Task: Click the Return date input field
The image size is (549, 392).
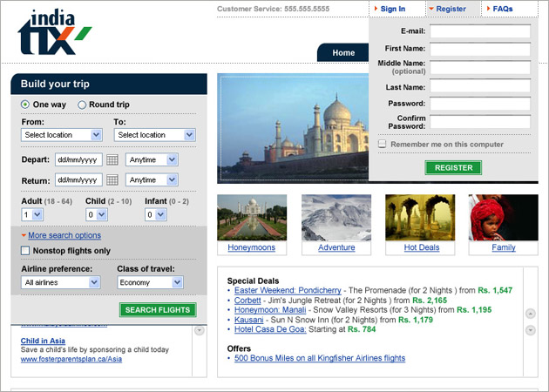Action: [78, 180]
